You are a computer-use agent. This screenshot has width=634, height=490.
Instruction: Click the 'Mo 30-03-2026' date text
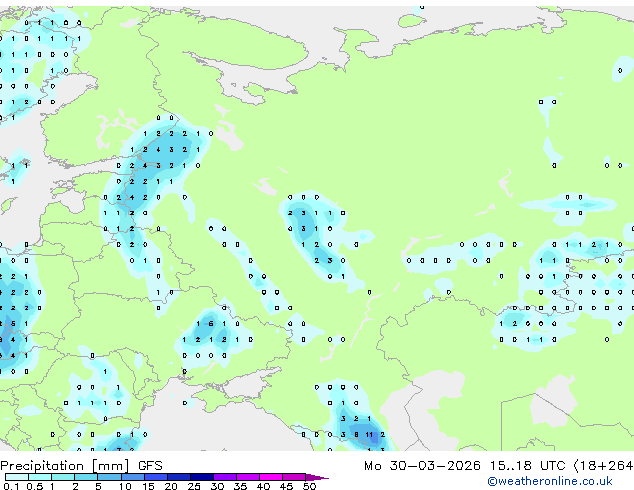tap(422, 466)
